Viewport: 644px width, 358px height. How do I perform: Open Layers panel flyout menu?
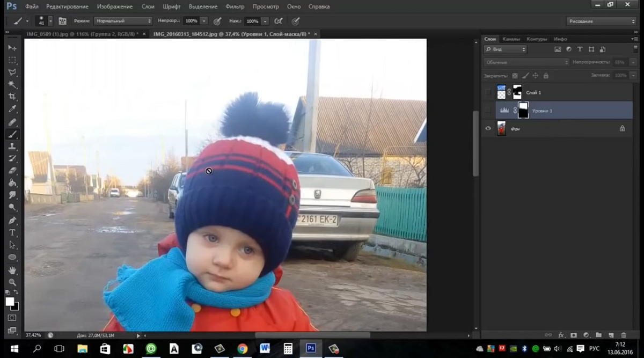coord(634,39)
